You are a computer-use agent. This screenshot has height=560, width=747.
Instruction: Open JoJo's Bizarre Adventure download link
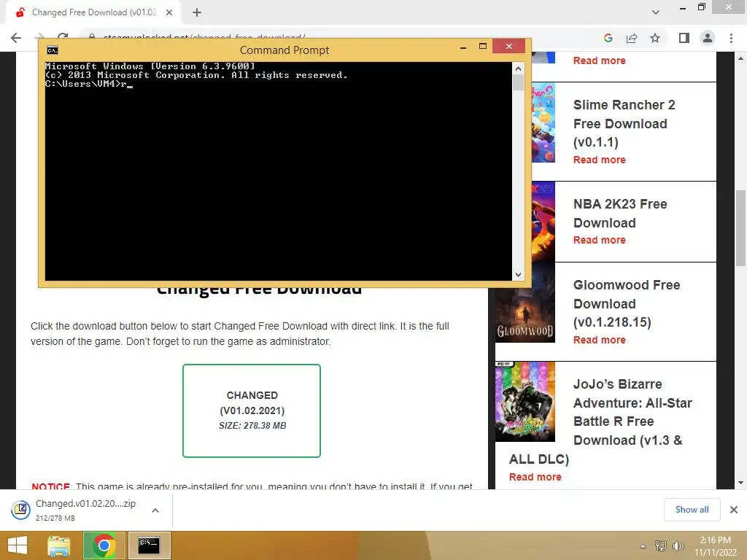(600, 421)
